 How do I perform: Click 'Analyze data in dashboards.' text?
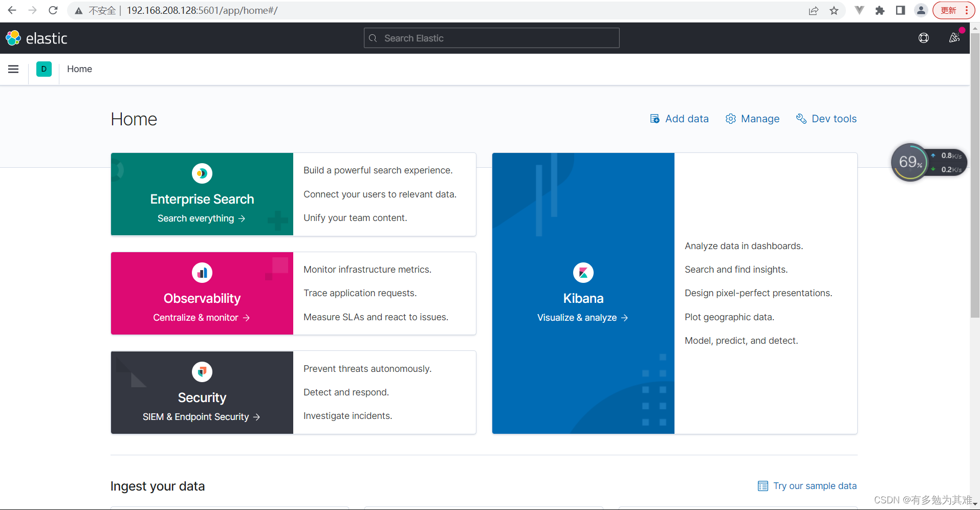pos(744,246)
